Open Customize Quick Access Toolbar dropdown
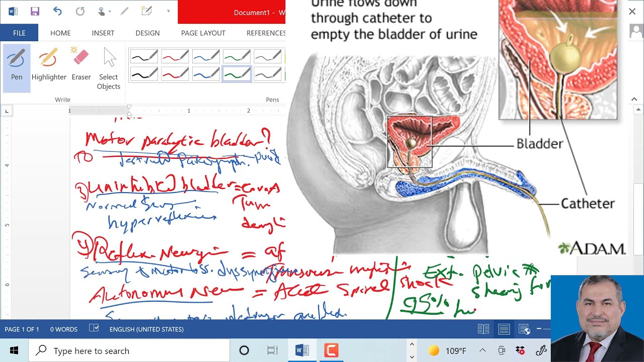644x362 pixels. 169,12
